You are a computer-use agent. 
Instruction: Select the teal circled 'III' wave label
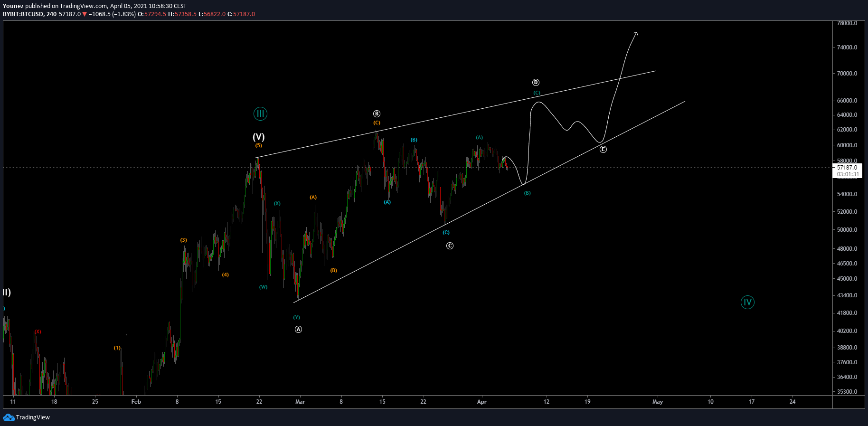pyautogui.click(x=260, y=114)
